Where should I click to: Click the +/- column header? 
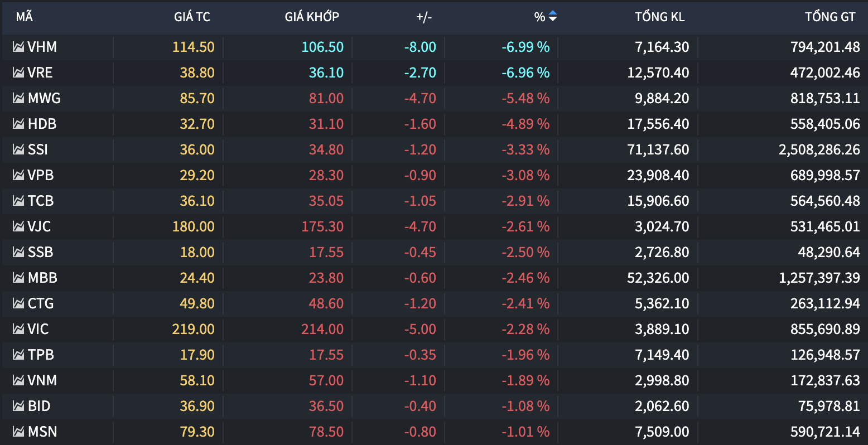click(424, 17)
